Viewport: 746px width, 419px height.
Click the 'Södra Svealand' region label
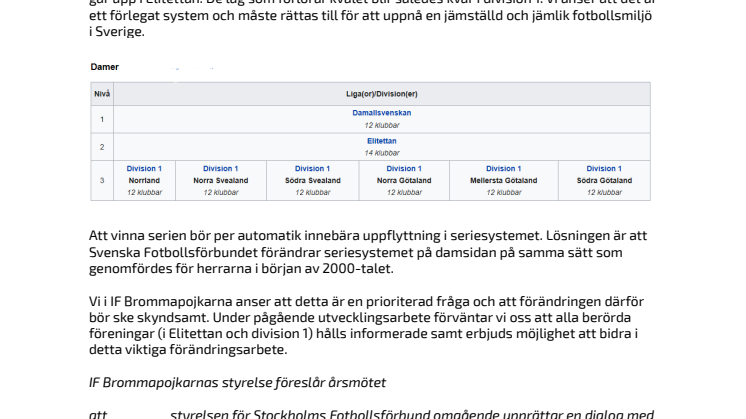coord(313,180)
